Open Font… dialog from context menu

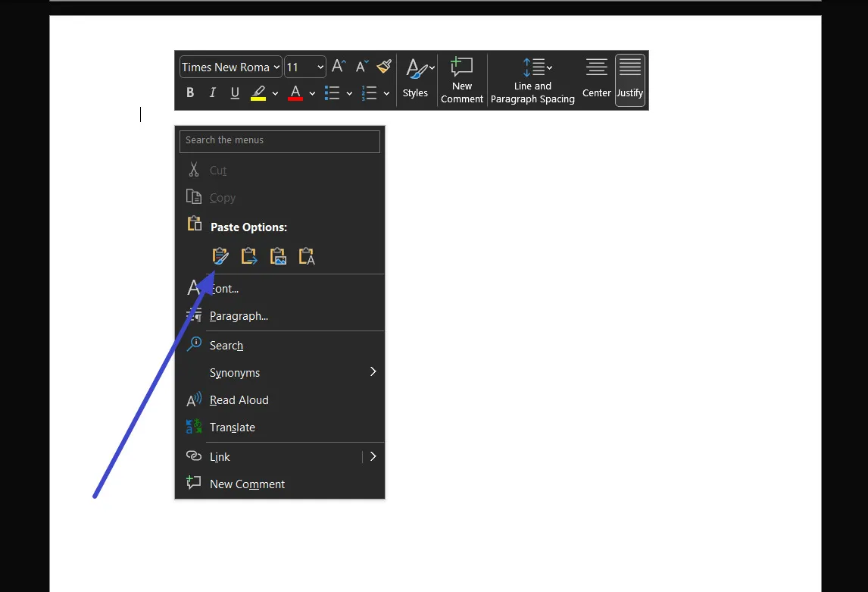click(x=279, y=289)
